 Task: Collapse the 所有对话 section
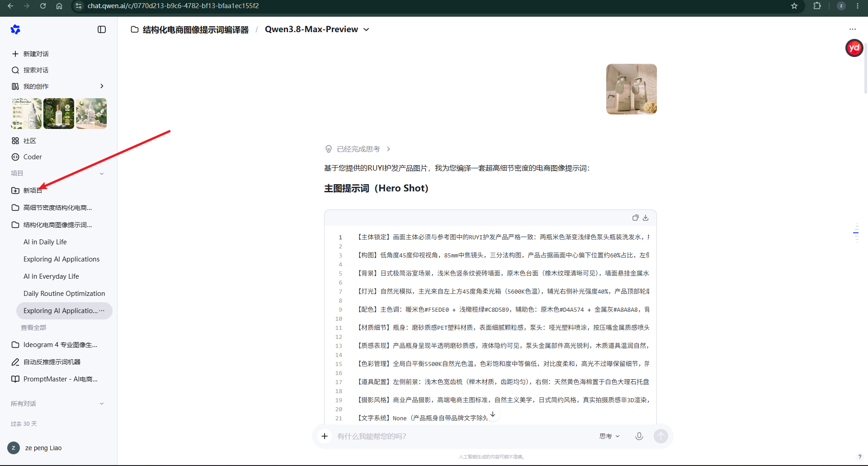pyautogui.click(x=102, y=404)
